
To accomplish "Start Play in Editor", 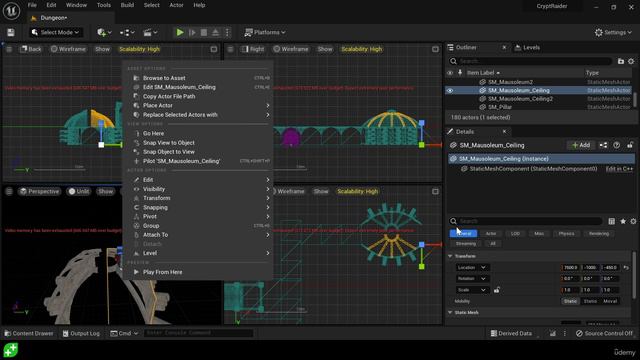I will [180, 32].
